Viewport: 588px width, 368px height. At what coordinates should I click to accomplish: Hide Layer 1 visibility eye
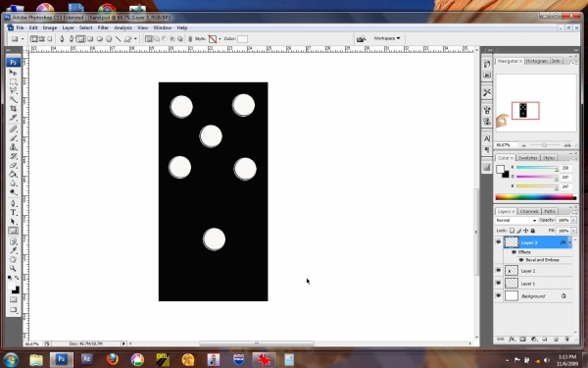pos(499,284)
